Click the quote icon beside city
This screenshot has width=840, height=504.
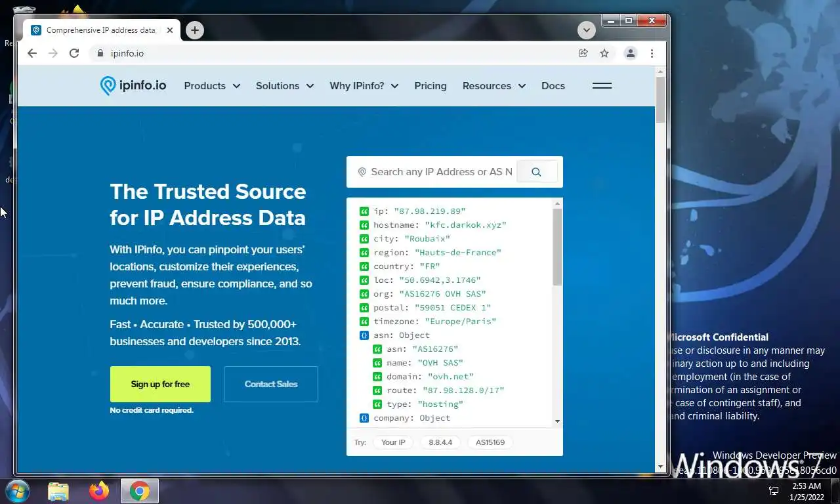(364, 239)
